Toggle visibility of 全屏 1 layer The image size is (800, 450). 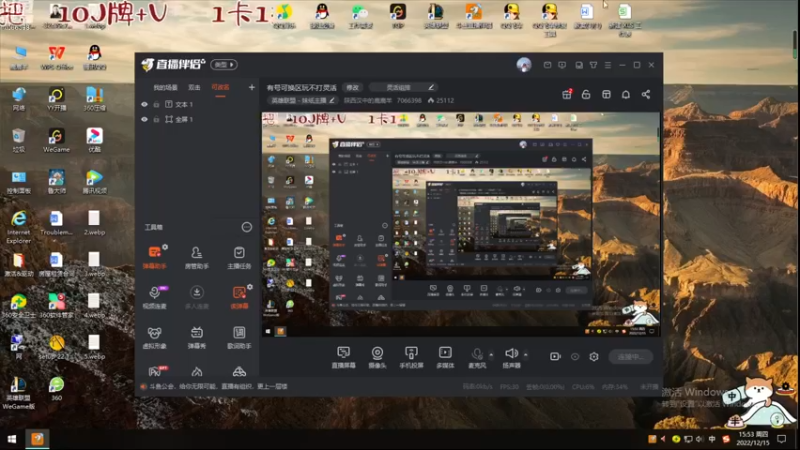(144, 119)
